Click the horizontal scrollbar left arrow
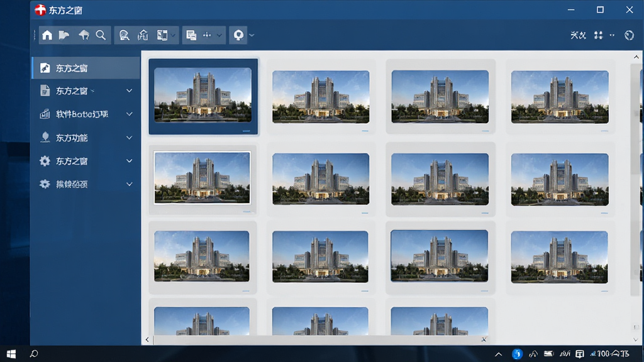The image size is (644, 362). point(147,339)
